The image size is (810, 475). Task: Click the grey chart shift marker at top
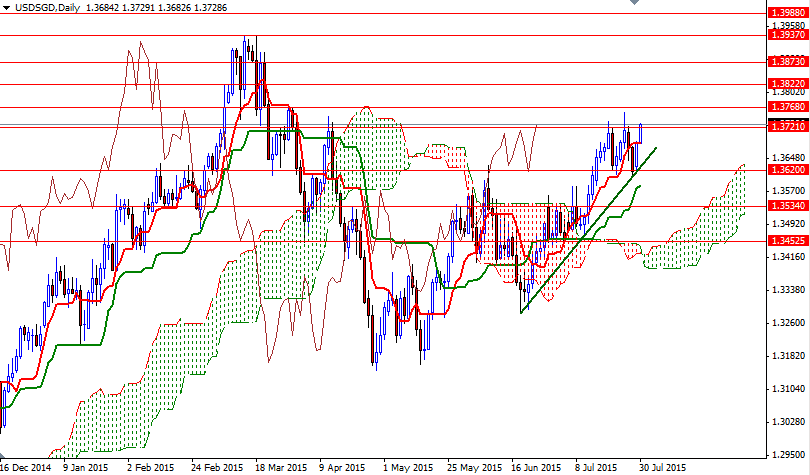634,2
